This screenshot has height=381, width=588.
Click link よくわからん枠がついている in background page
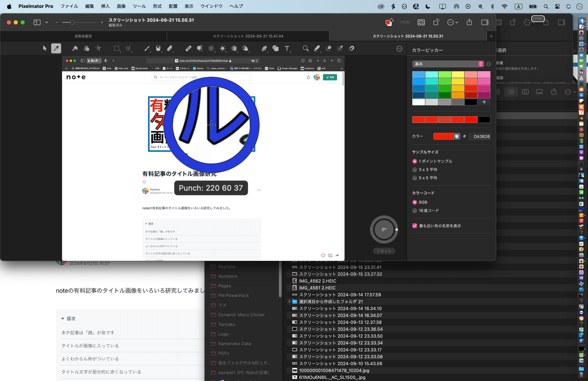pos(90,358)
